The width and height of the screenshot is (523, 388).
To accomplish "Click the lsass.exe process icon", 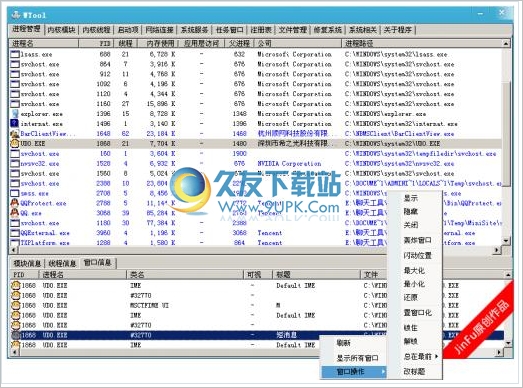I will (x=15, y=54).
